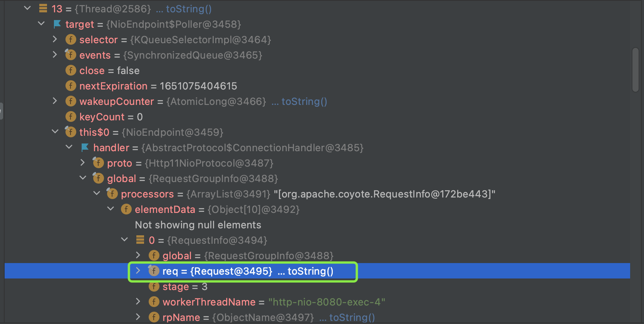Click the array element icon of index 0
Screen dimensions: 644x324
[140, 240]
